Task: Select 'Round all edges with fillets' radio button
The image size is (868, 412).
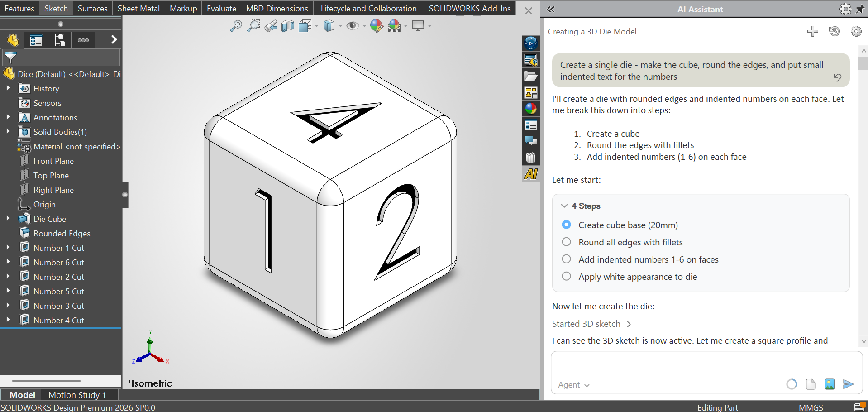Action: point(566,242)
